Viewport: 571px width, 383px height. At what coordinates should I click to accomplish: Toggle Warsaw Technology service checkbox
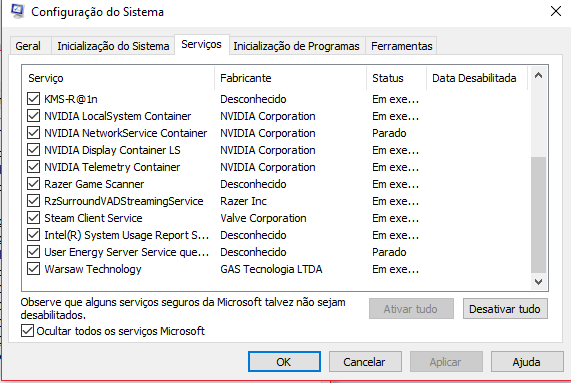point(34,269)
